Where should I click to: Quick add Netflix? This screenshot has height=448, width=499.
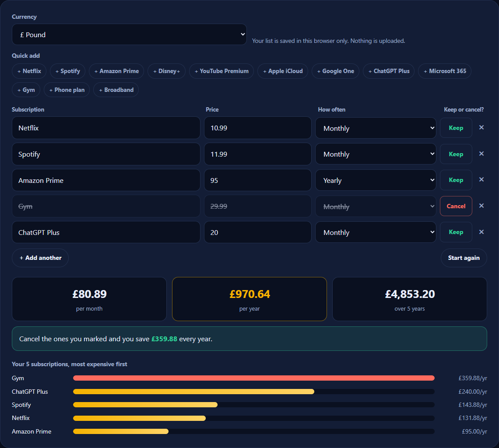pos(29,71)
